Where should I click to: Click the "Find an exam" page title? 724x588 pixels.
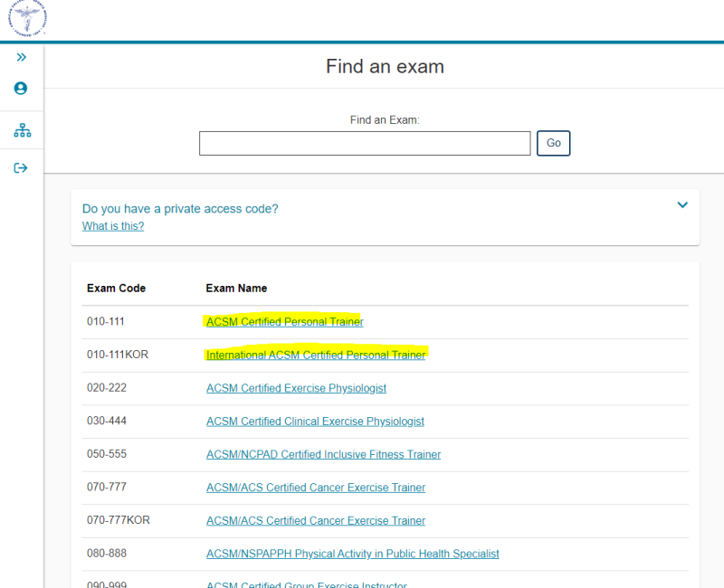point(386,66)
